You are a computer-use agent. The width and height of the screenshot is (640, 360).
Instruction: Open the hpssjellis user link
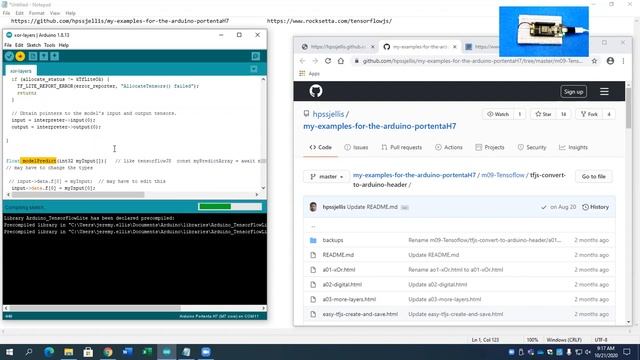pyautogui.click(x=328, y=114)
